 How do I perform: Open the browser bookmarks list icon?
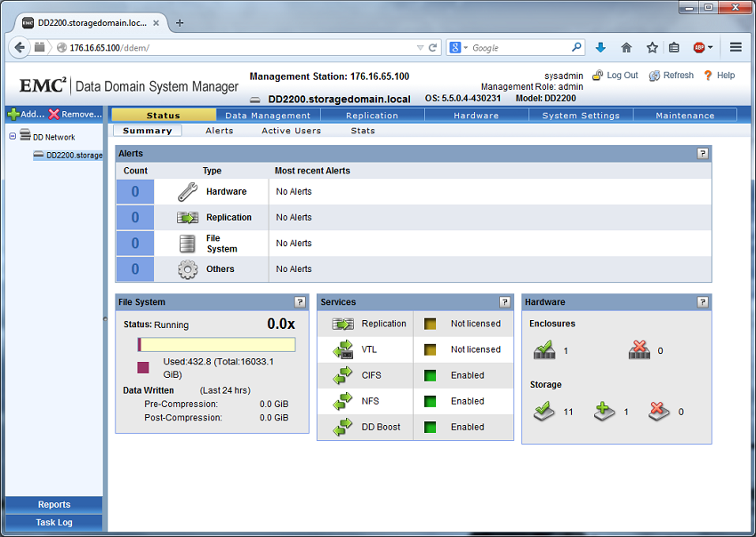point(674,47)
